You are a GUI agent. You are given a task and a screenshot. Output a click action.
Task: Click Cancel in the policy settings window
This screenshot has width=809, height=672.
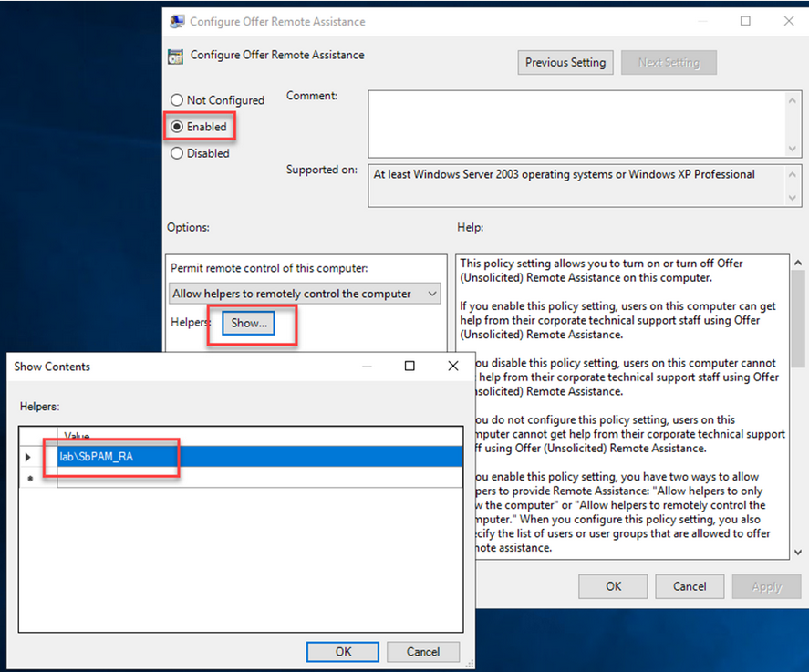690,586
